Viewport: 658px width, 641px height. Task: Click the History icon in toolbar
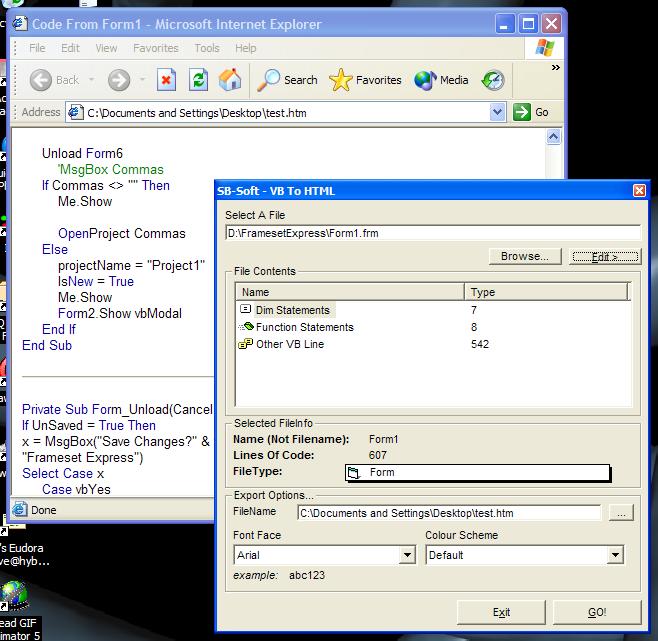(493, 80)
